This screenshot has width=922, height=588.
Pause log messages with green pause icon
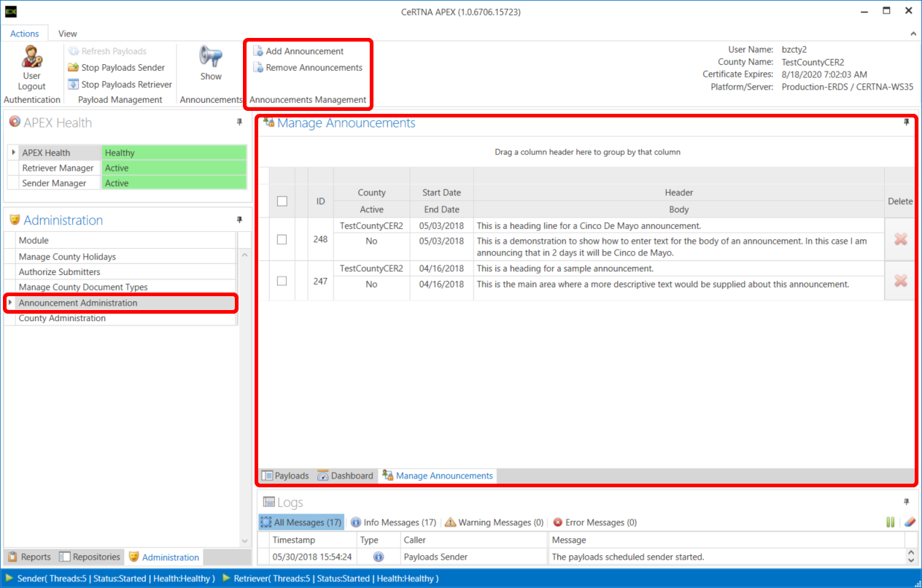[x=890, y=522]
